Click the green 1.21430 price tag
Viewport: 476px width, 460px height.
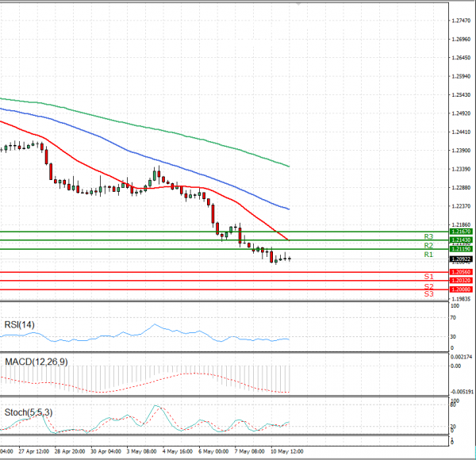coord(461,240)
